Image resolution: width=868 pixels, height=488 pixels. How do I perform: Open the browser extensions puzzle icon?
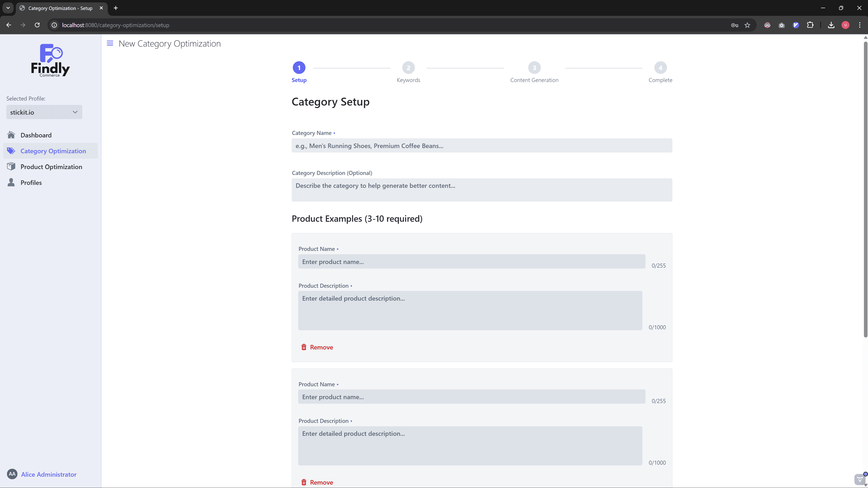(810, 25)
